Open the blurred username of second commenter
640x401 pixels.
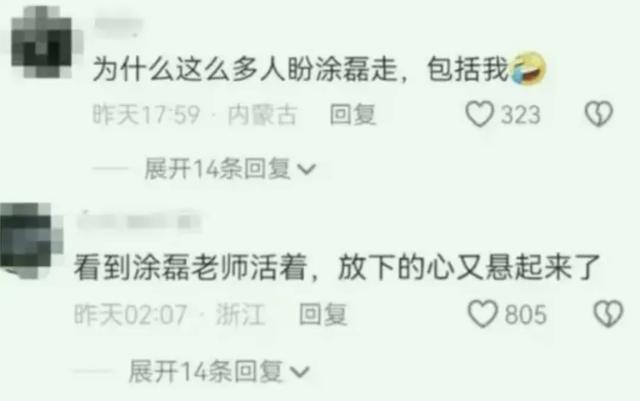click(139, 222)
